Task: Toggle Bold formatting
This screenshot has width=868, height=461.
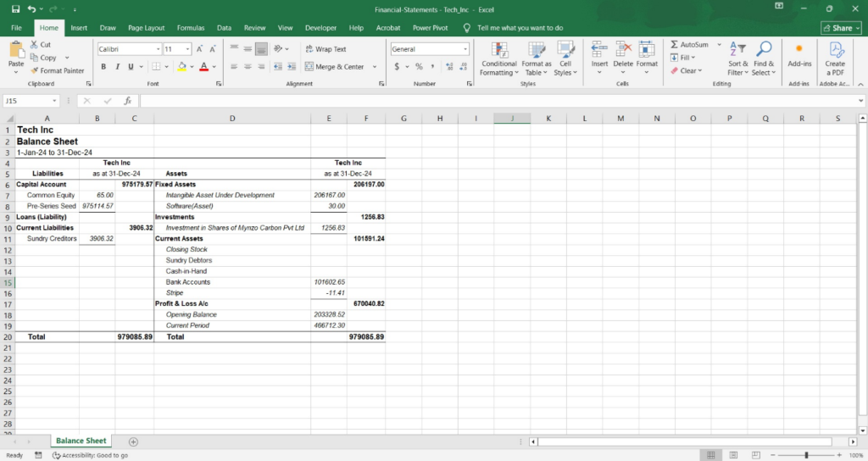Action: click(103, 66)
